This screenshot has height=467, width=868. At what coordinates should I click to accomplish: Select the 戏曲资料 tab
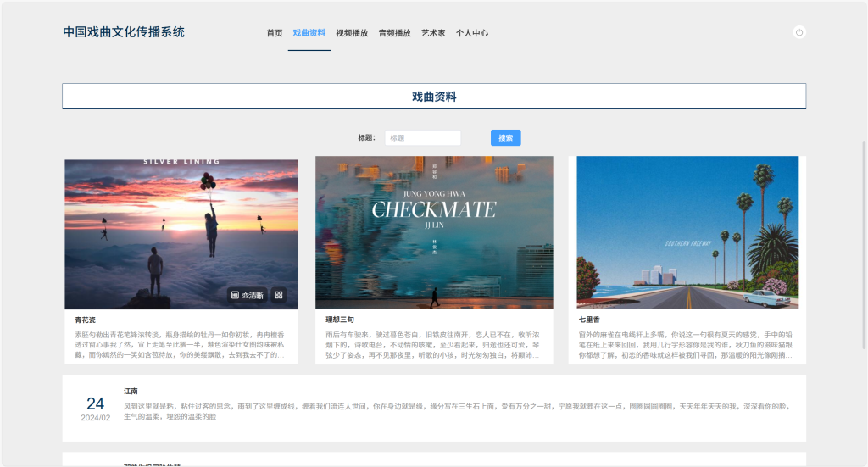click(309, 33)
